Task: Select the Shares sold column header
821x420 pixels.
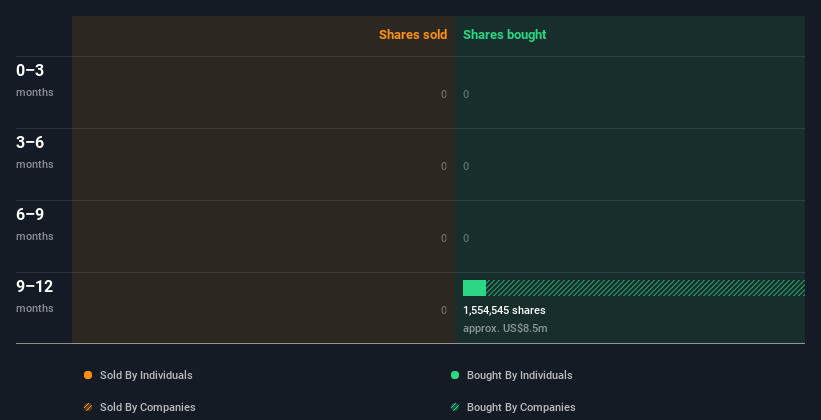Action: [412, 35]
